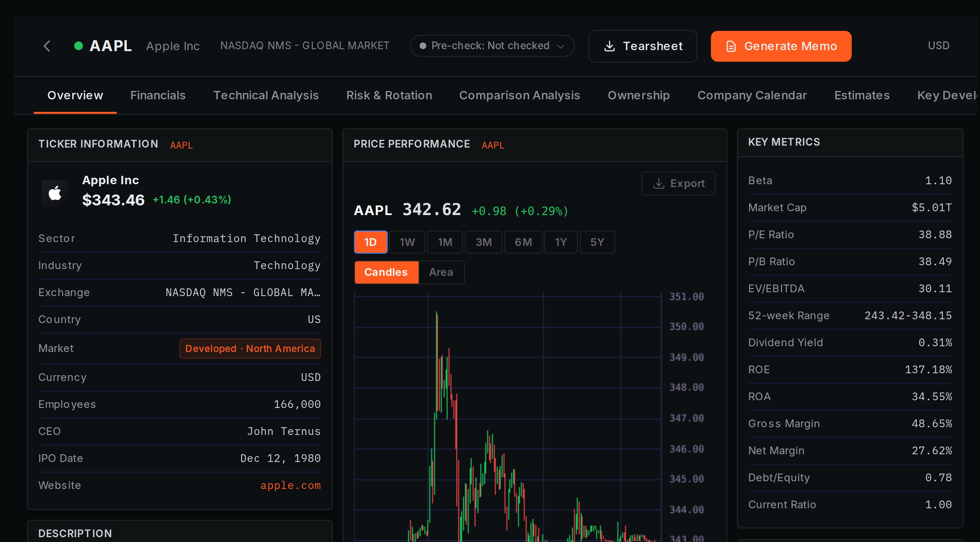This screenshot has width=980, height=542.
Task: Open the Pre-check: Not checked dropdown
Action: tap(492, 46)
